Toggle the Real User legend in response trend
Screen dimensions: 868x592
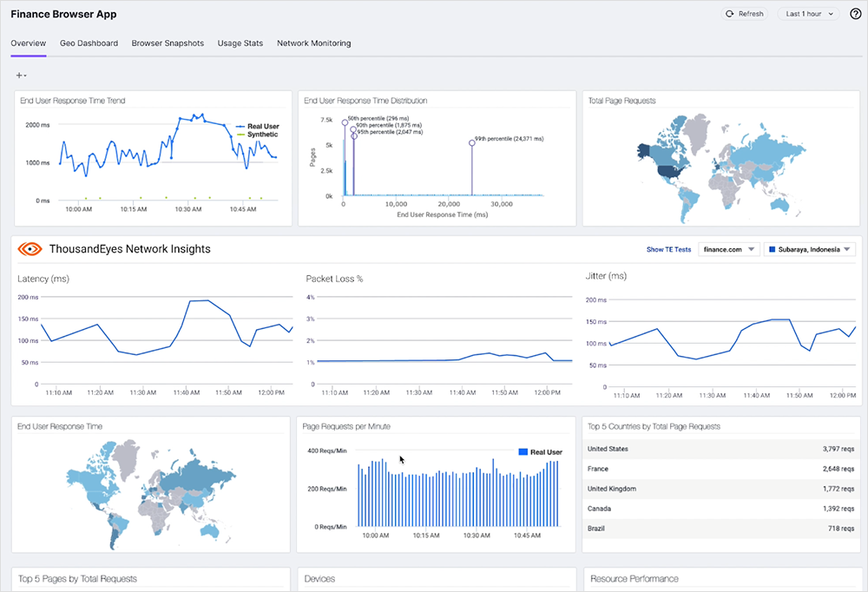point(258,126)
